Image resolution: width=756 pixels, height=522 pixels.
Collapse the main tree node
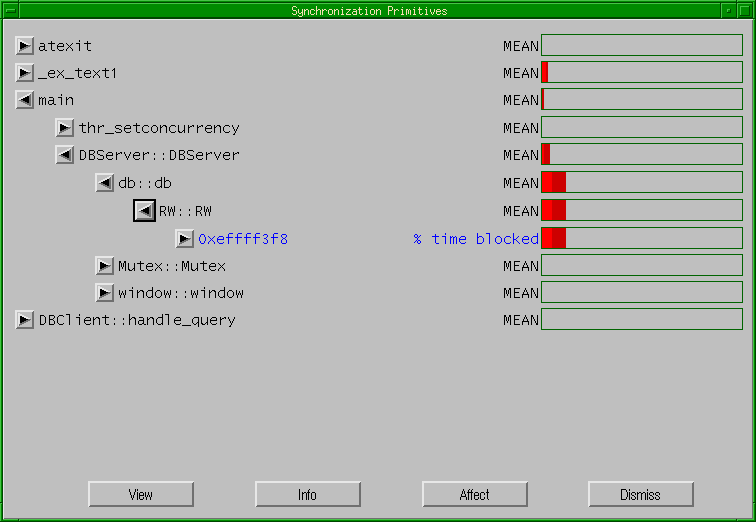pyautogui.click(x=25, y=100)
